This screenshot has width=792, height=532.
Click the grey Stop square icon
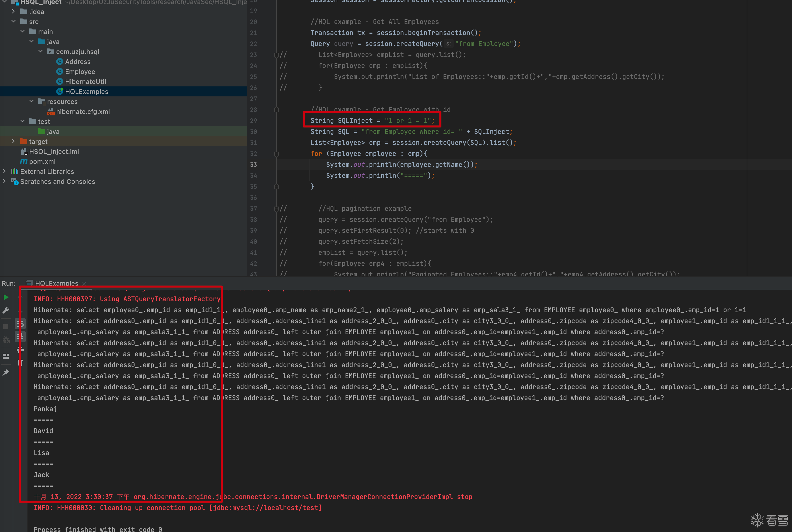click(6, 326)
